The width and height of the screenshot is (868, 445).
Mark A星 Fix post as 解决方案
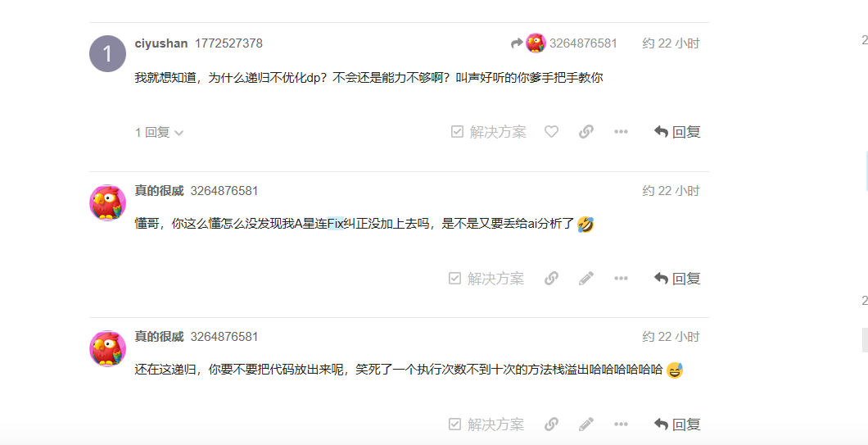point(486,278)
